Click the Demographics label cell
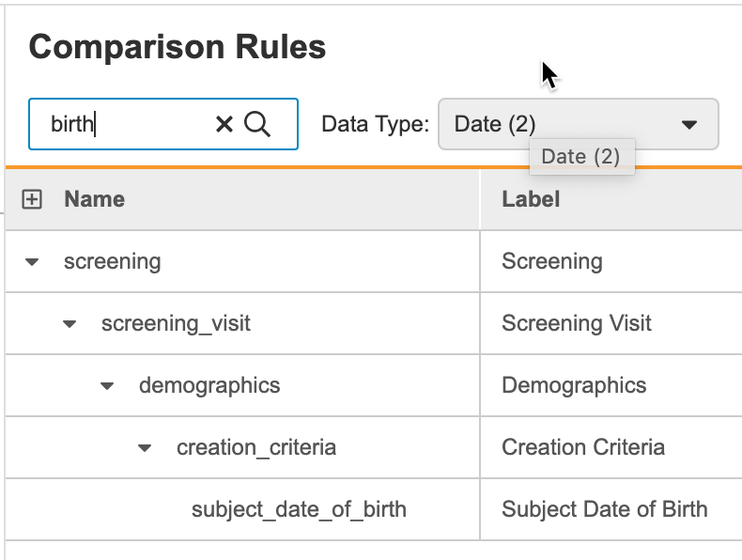Screen dimensions: 742x560 (x=574, y=385)
